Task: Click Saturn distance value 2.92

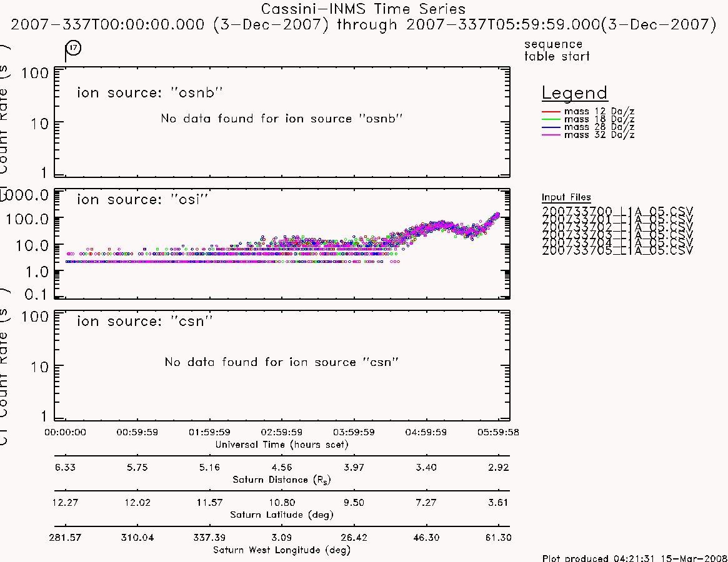Action: (x=498, y=467)
